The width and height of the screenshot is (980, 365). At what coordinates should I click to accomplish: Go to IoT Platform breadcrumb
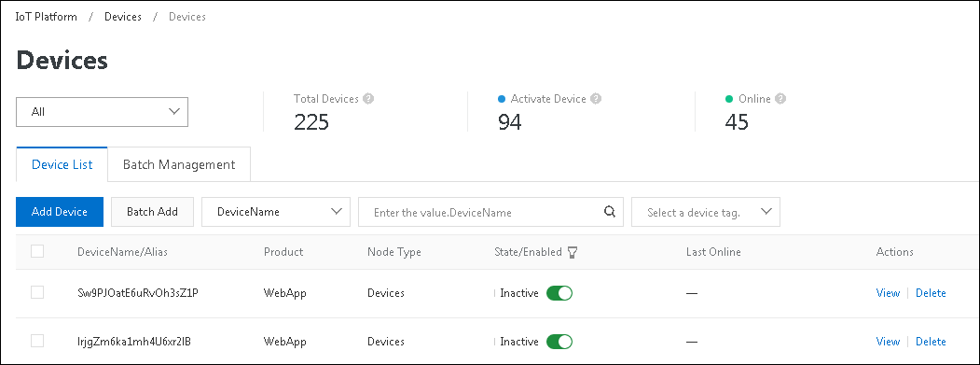47,17
